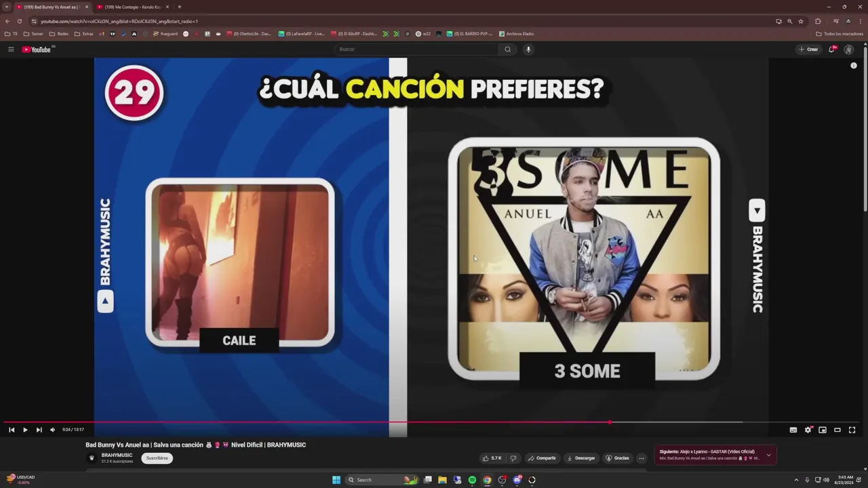This screenshot has height=488, width=868.
Task: Click the Gracias button
Action: 617,458
